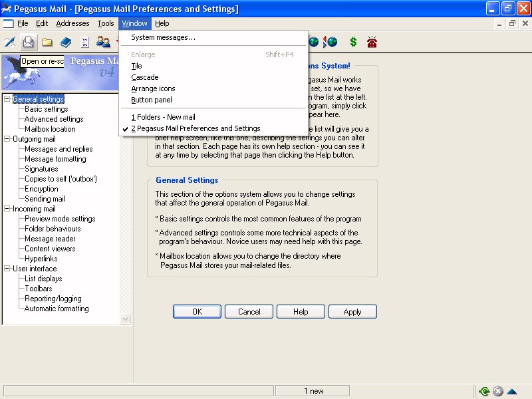Image resolution: width=532 pixels, height=399 pixels.
Task: Open List displays settings
Action: [43, 279]
